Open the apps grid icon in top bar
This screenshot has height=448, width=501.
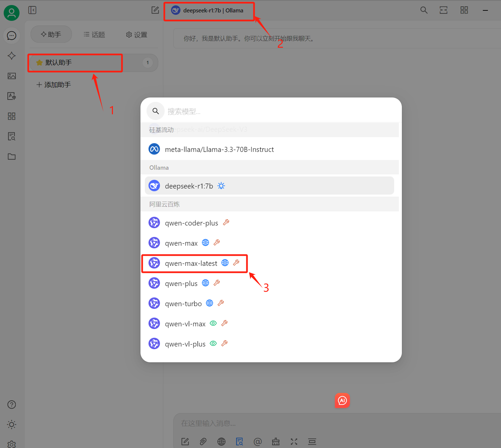[x=464, y=10]
